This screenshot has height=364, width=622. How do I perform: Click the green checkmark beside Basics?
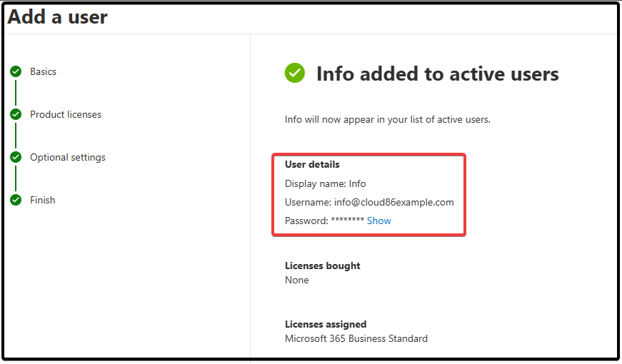tap(16, 72)
